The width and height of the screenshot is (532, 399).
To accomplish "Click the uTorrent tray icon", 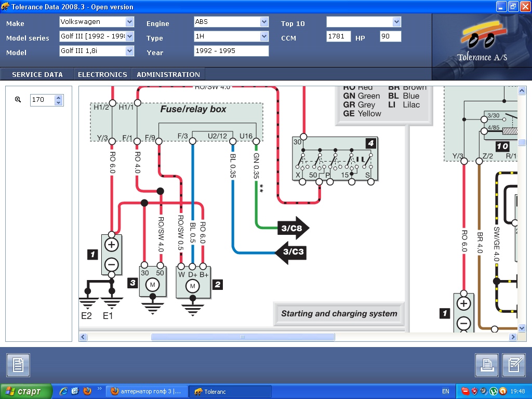I will (493, 391).
